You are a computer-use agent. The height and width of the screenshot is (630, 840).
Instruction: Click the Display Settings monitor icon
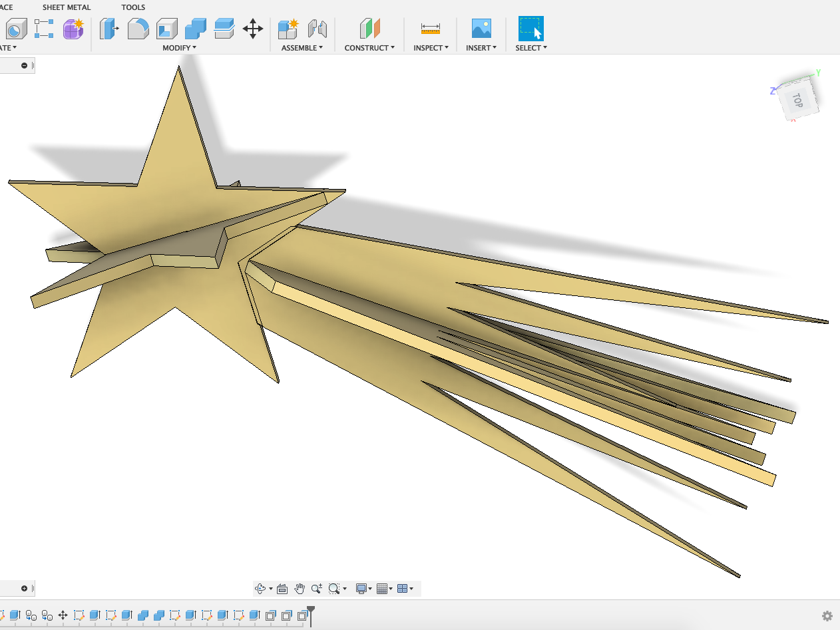pos(361,589)
